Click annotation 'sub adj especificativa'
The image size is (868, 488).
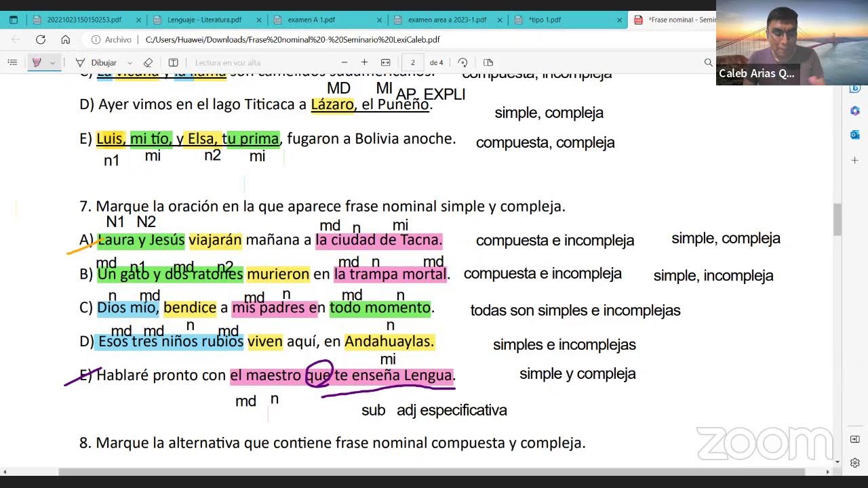[x=434, y=410]
